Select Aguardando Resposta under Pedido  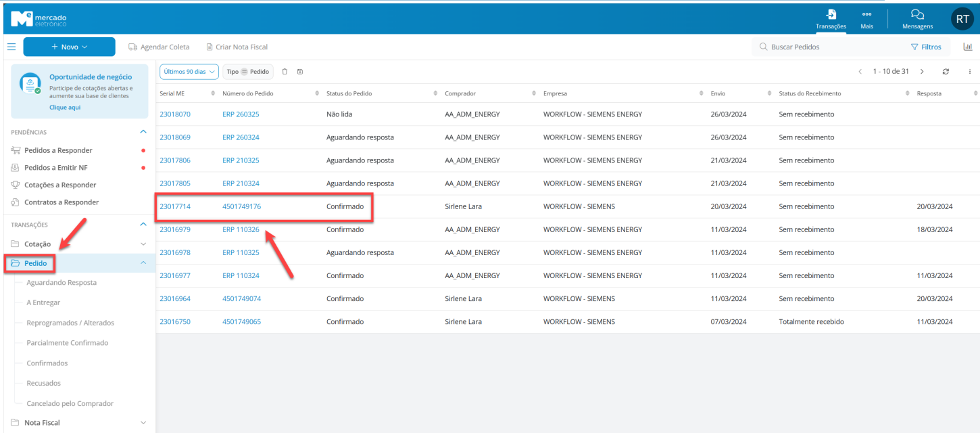tap(62, 283)
